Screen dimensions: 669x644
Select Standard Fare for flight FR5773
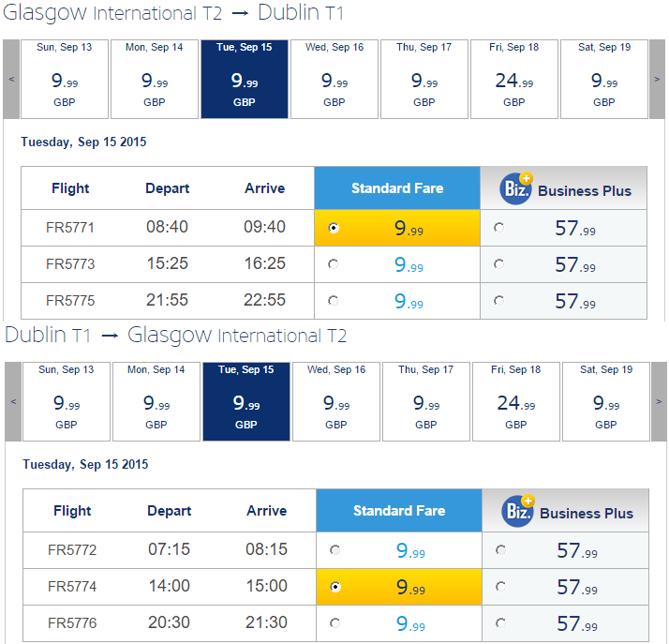pyautogui.click(x=334, y=265)
